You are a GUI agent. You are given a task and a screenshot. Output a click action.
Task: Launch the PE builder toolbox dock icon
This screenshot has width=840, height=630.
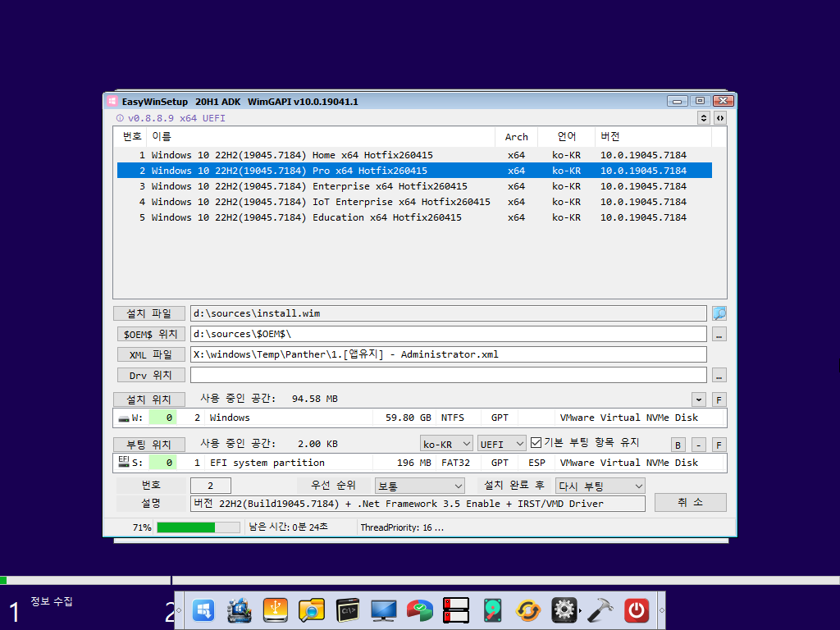point(240,610)
